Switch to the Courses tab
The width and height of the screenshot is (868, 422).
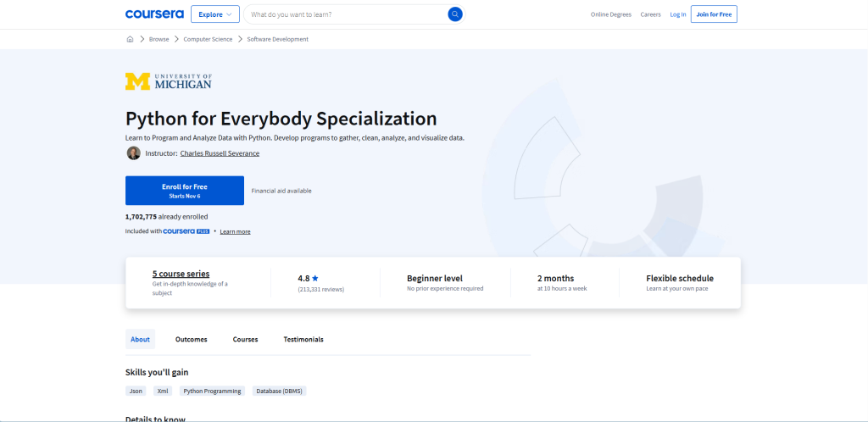click(245, 340)
